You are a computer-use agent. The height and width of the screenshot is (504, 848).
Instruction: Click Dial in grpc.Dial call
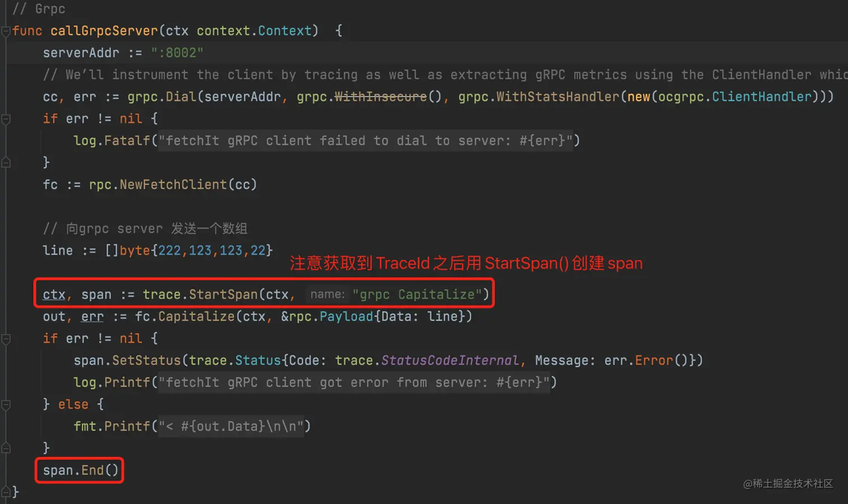pyautogui.click(x=181, y=96)
